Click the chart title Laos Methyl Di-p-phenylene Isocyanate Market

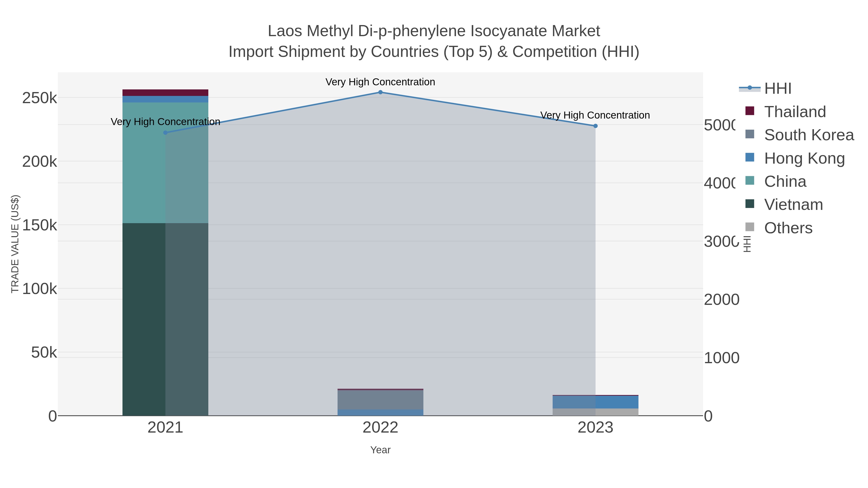pyautogui.click(x=434, y=31)
